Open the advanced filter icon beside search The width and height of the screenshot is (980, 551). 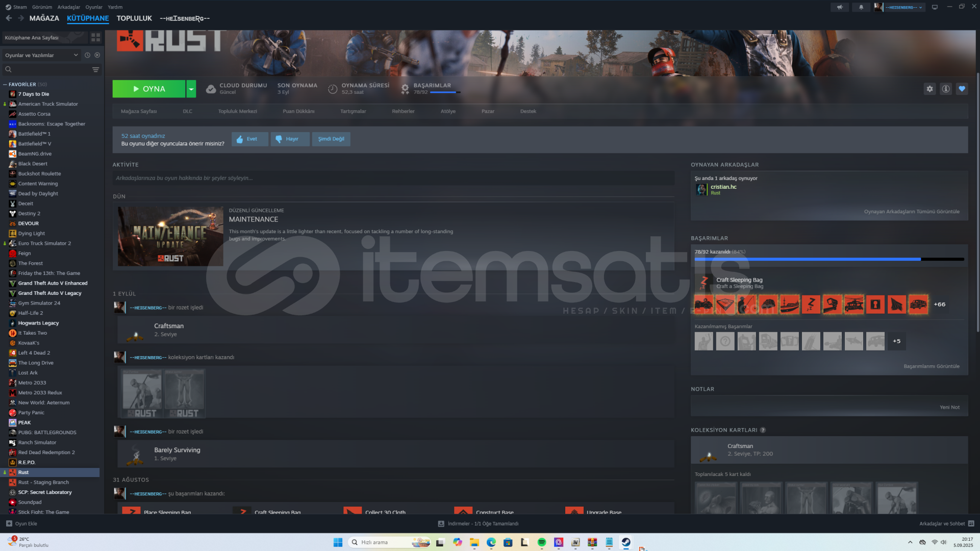(95, 69)
